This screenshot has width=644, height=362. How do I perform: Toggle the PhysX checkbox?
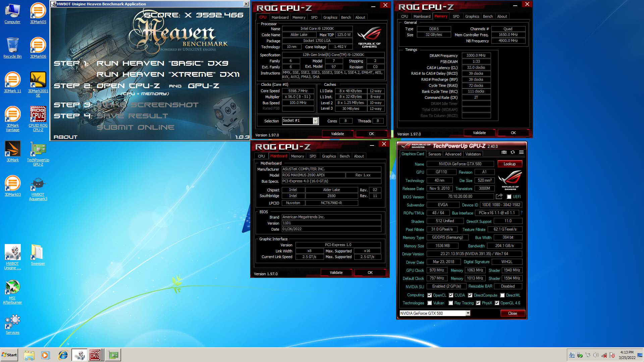point(478,303)
